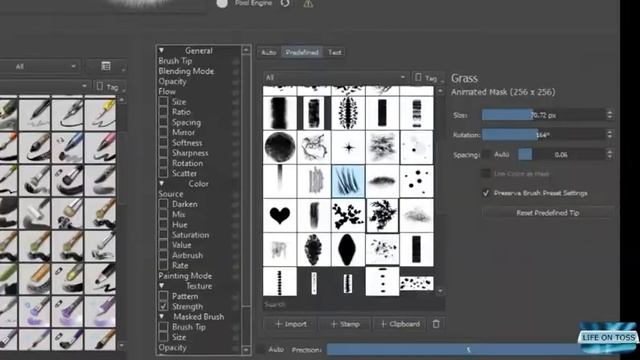Select Blending Mode option
The width and height of the screenshot is (640, 360).
pos(186,71)
